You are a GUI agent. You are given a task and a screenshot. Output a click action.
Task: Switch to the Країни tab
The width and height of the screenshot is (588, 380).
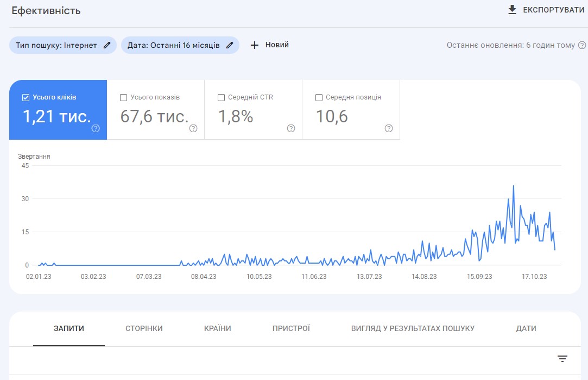(x=217, y=328)
